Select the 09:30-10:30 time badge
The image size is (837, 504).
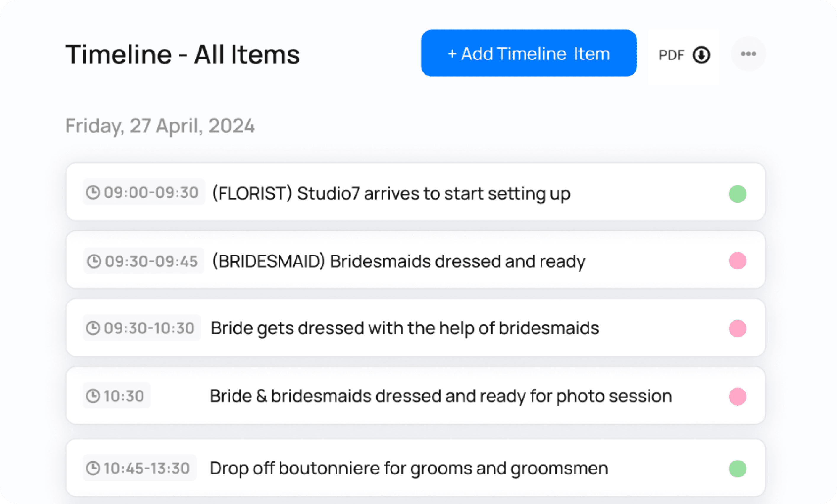coord(142,328)
